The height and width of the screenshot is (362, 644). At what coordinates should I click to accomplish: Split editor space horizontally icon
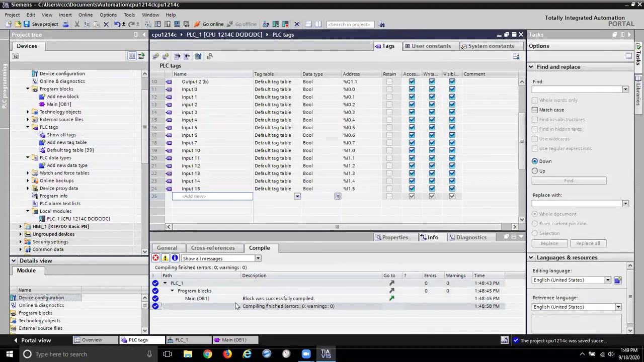pyautogui.click(x=308, y=24)
